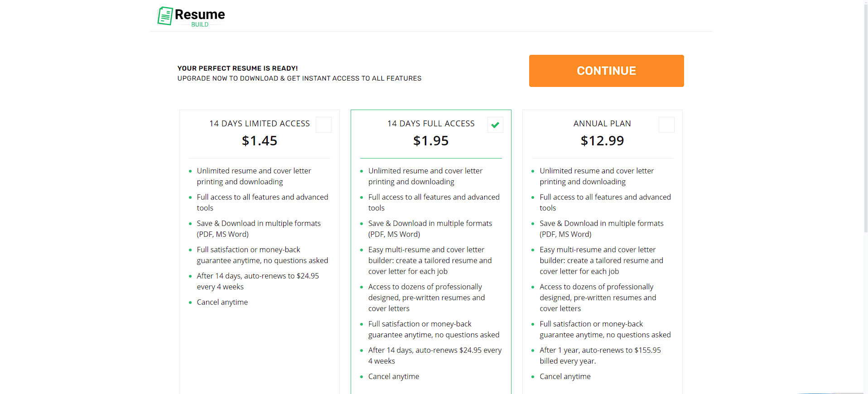The width and height of the screenshot is (868, 394).
Task: Click 'Cancel anytime' in limited access plan
Action: point(222,302)
